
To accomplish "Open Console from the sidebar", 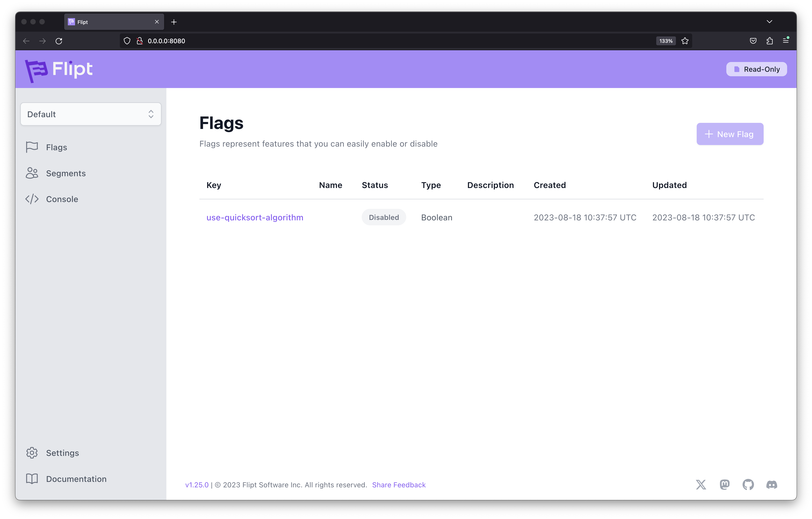I will tap(62, 199).
